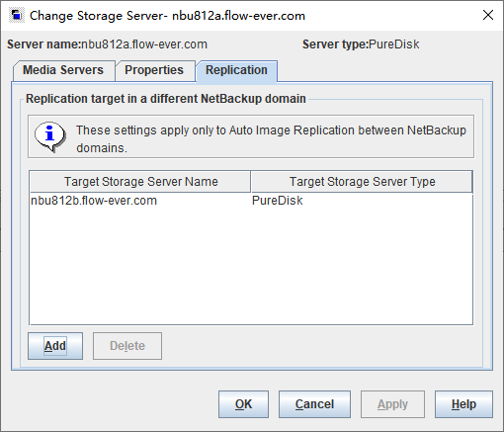Cancel the storage server changes
This screenshot has width=504, height=432.
pyautogui.click(x=314, y=404)
